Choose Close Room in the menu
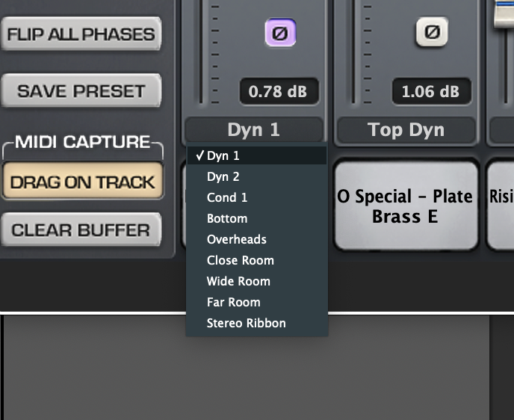The width and height of the screenshot is (514, 420). [257, 261]
